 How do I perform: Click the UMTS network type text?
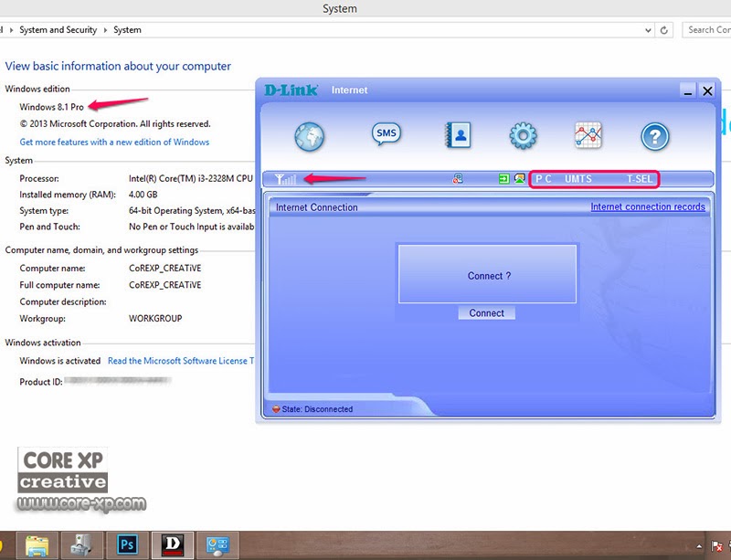coord(578,179)
